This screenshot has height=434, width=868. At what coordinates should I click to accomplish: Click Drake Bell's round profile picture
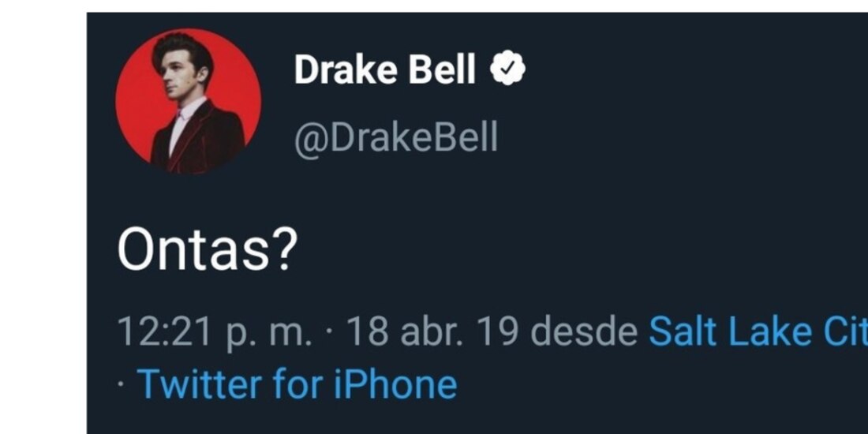pyautogui.click(x=188, y=99)
